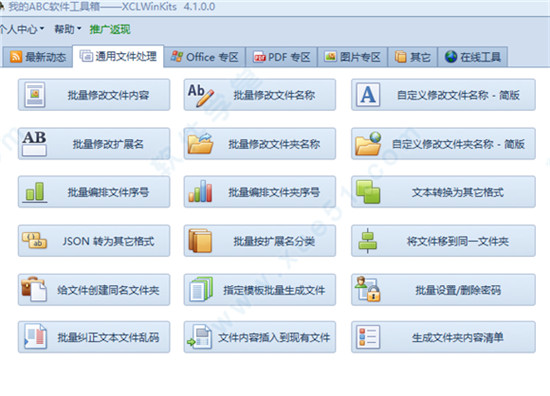Click the globe folder icon for 自定义修改文件夹名称
The image size is (550, 396).
tap(368, 143)
